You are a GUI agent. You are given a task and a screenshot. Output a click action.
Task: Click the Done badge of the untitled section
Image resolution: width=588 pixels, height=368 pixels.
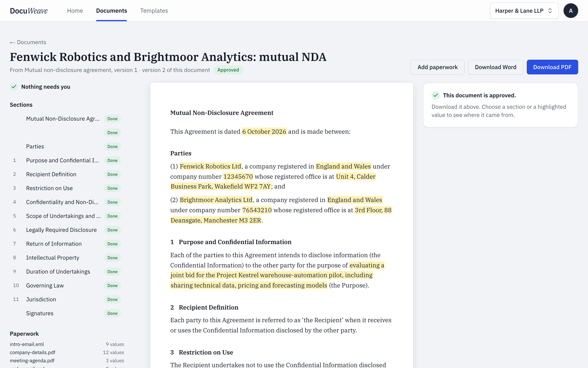click(112, 132)
